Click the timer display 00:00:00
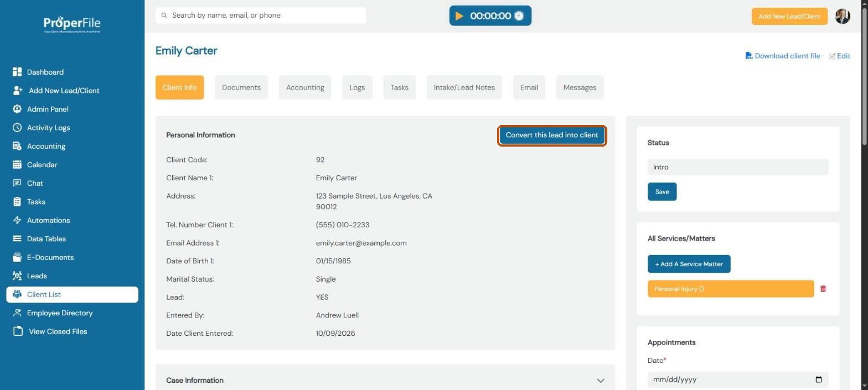Screen dimensions: 868x390 (x=490, y=16)
